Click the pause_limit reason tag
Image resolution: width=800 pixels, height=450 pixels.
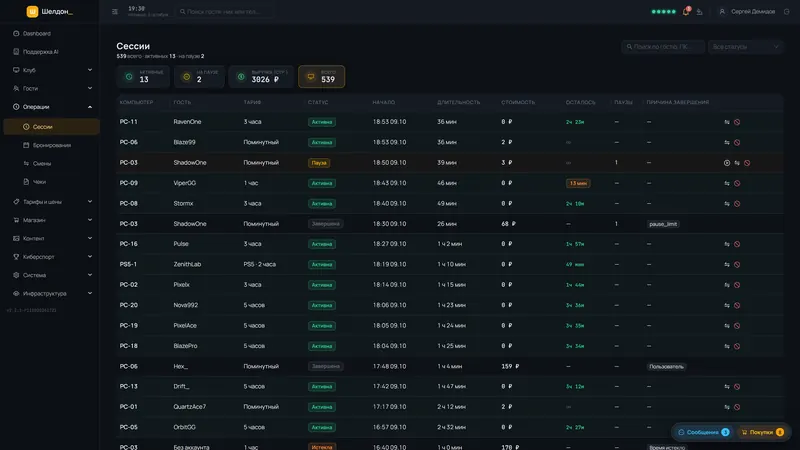coord(663,224)
